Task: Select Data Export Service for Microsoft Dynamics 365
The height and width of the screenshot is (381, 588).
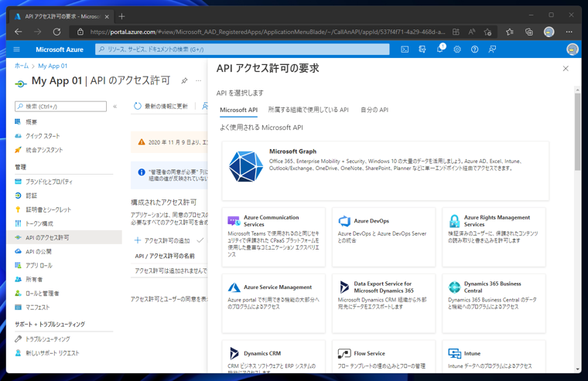Action: tap(384, 304)
